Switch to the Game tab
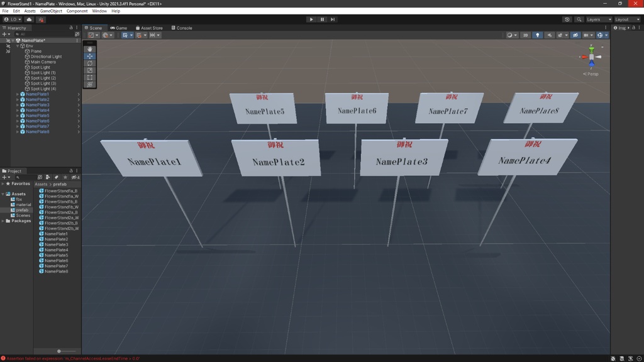This screenshot has width=644, height=362. (x=119, y=28)
